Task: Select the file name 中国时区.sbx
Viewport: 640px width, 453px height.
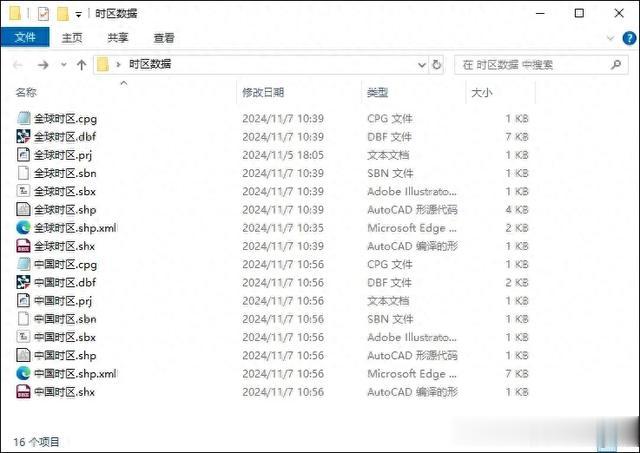Action: [x=65, y=337]
